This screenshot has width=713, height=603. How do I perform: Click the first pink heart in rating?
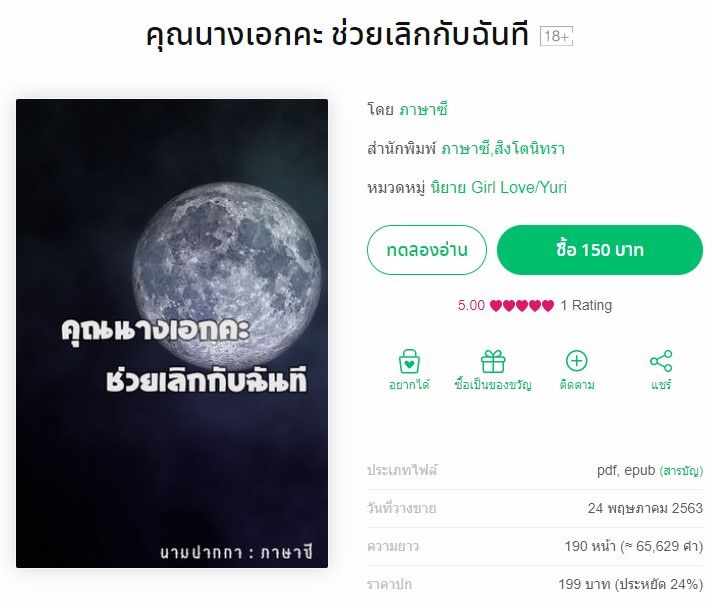496,306
